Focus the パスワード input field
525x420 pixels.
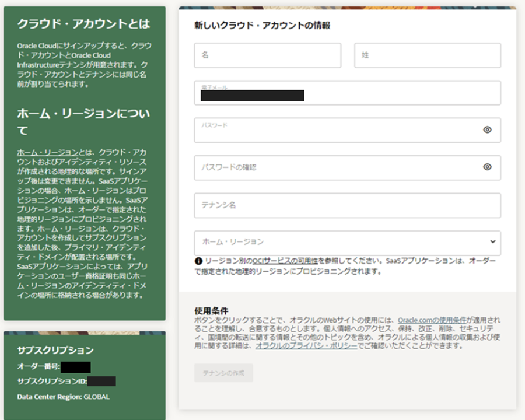(x=348, y=130)
